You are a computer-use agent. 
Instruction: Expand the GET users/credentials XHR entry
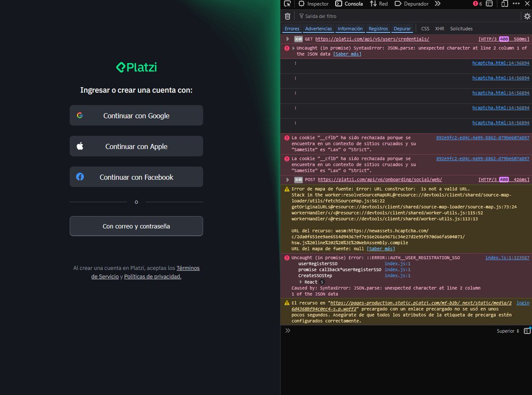point(288,39)
